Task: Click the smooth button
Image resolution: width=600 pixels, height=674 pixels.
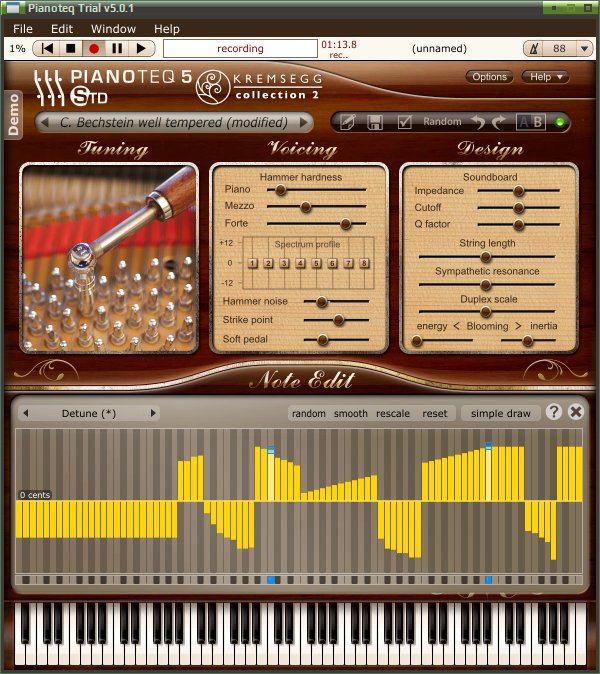Action: [x=351, y=414]
